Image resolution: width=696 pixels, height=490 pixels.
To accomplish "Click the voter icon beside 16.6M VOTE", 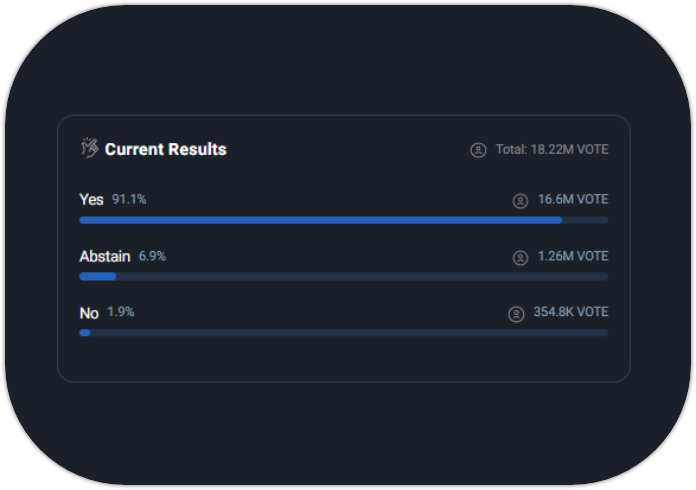I will [x=520, y=201].
